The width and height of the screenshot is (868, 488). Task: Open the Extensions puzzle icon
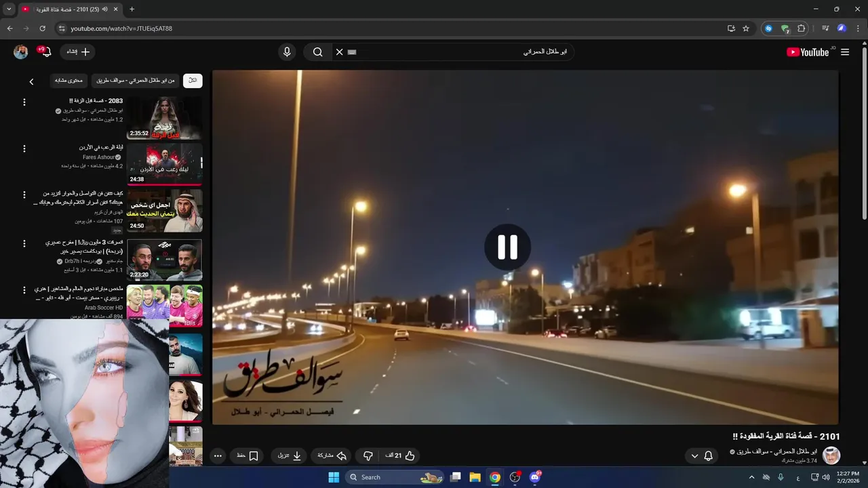tap(802, 28)
